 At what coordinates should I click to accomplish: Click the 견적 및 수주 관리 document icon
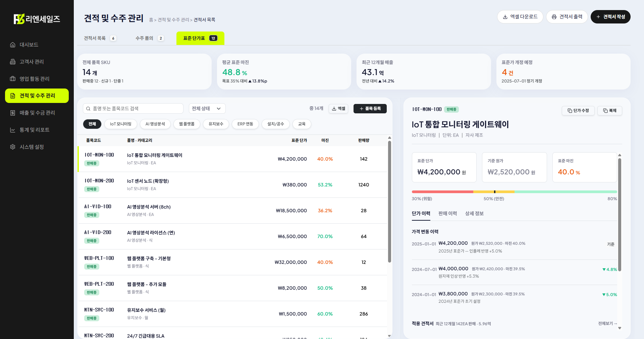click(13, 96)
